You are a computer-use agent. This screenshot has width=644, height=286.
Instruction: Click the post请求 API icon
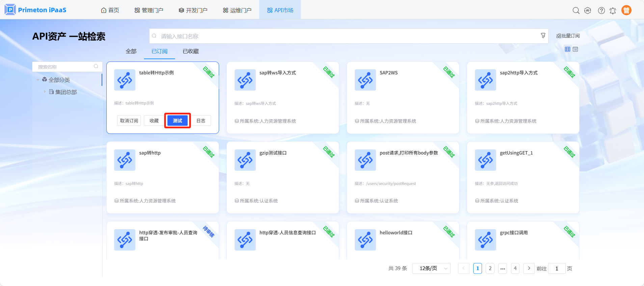[365, 160]
